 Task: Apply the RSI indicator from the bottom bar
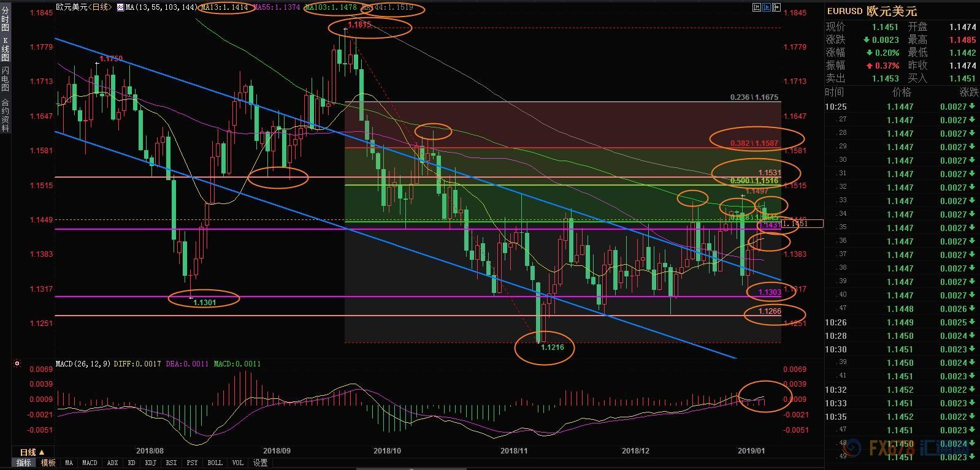(x=172, y=463)
